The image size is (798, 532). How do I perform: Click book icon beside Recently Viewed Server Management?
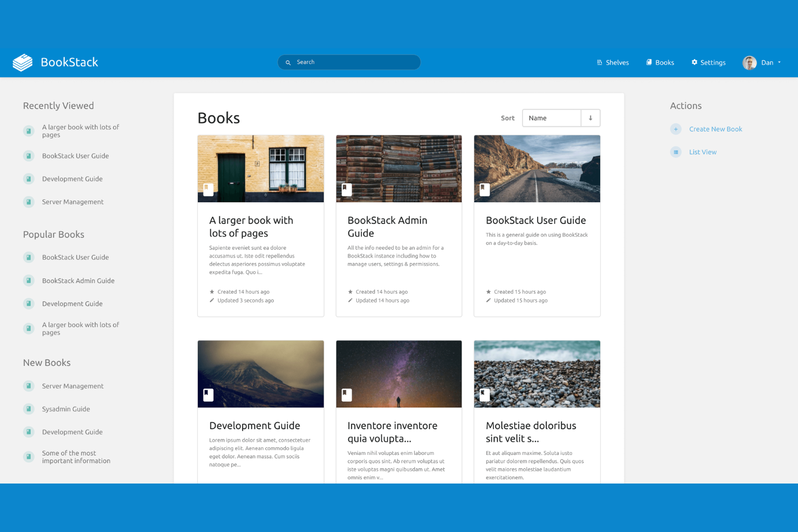tap(29, 202)
